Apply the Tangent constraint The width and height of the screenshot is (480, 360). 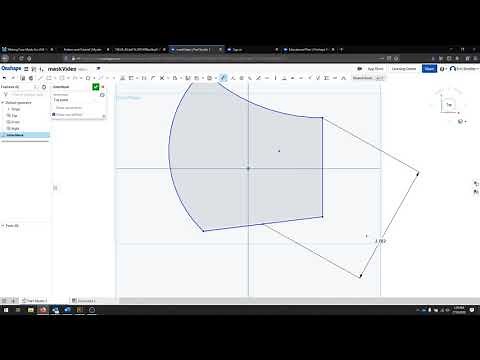[258, 78]
